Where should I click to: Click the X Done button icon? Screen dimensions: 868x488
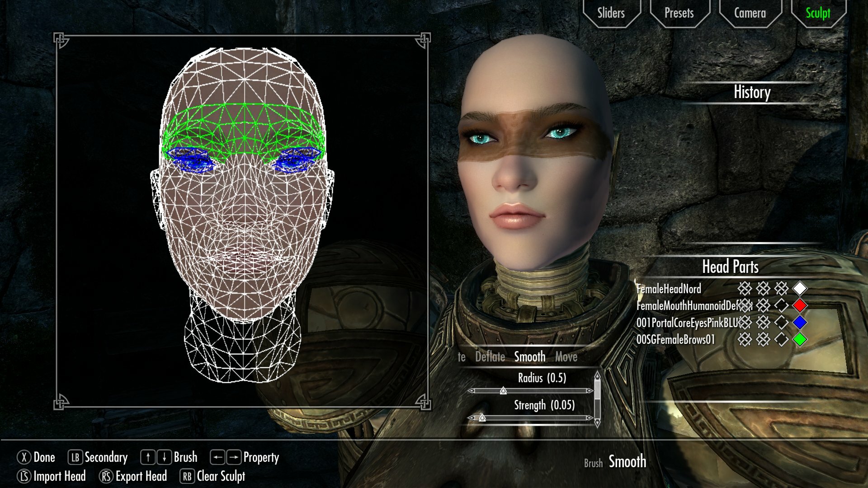24,457
